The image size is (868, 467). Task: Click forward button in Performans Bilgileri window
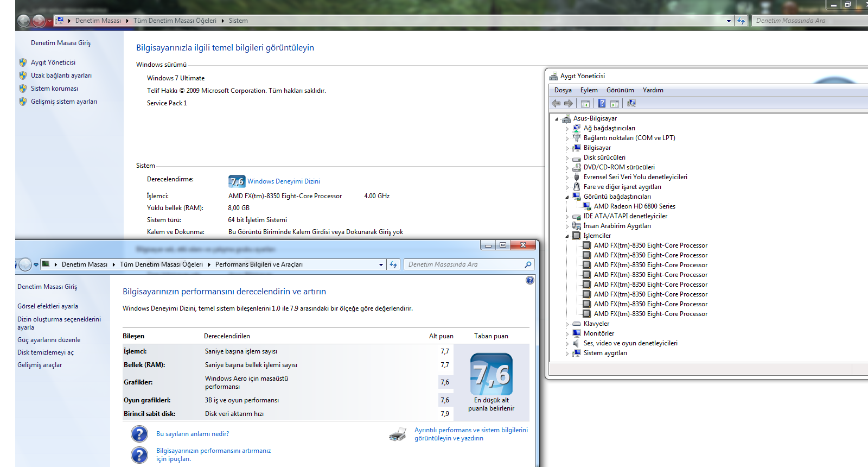point(25,264)
